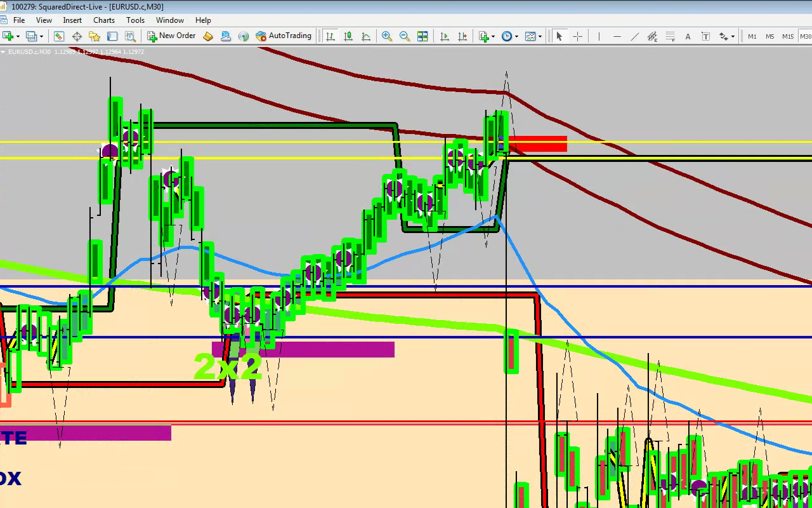Switch chart to bar chart mode
This screenshot has height=508, width=812.
coord(330,36)
